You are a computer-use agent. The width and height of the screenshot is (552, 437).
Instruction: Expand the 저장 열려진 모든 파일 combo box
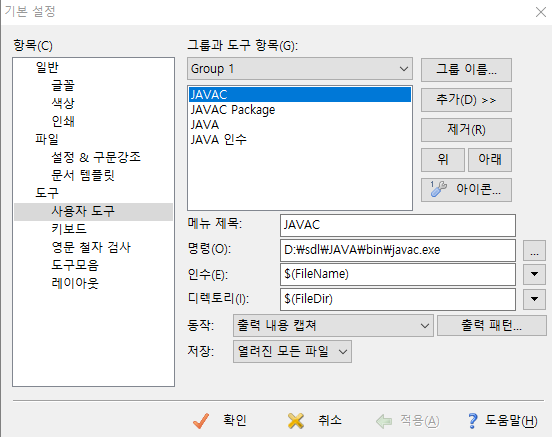pyautogui.click(x=292, y=351)
